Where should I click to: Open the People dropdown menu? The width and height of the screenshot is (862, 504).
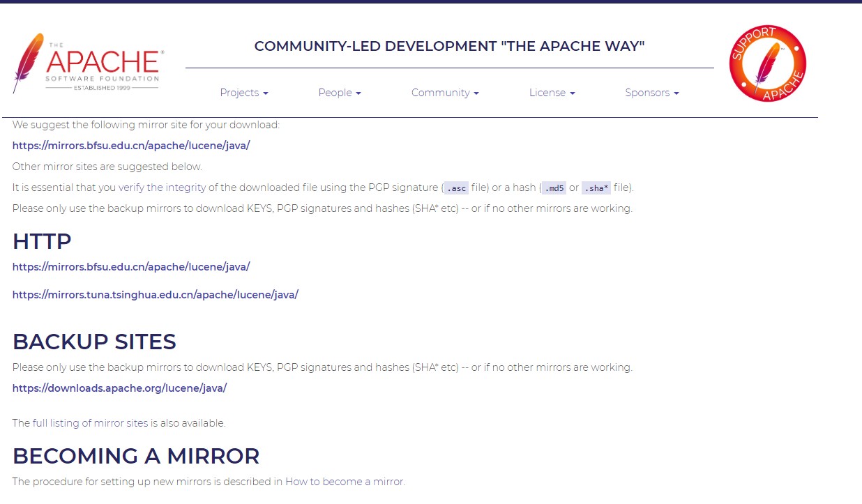point(339,93)
